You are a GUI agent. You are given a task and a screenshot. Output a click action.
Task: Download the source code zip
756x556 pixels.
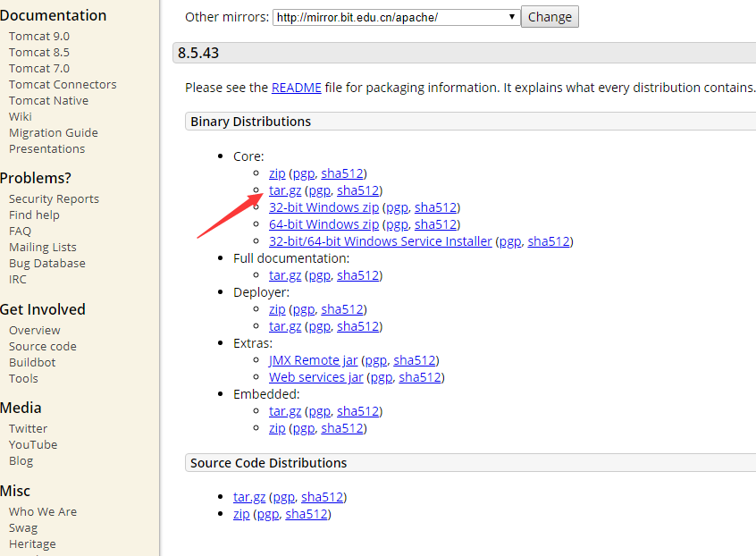pos(241,514)
